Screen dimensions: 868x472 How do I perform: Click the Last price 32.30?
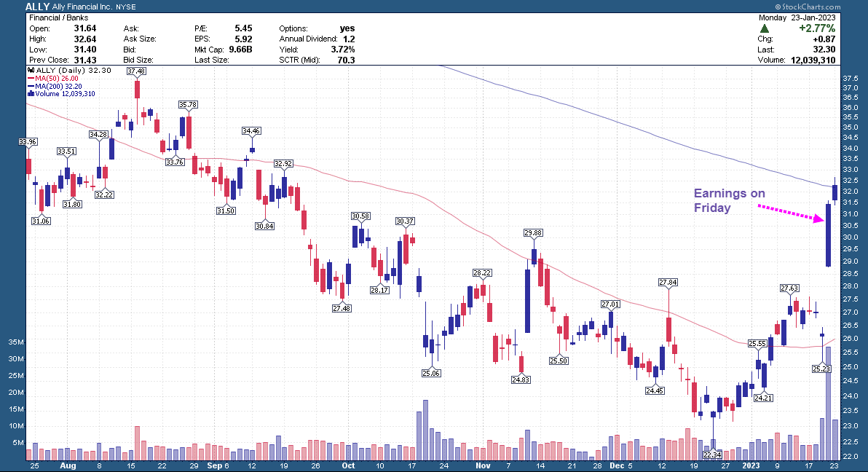(824, 50)
